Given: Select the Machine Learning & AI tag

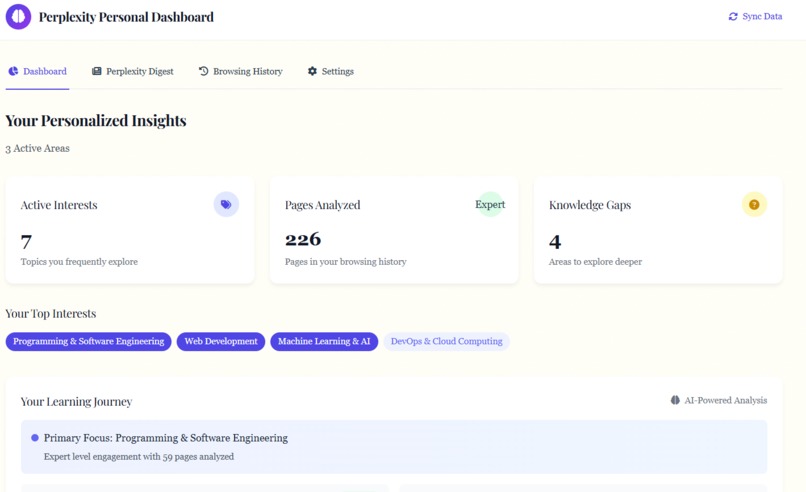Looking at the screenshot, I should [324, 341].
